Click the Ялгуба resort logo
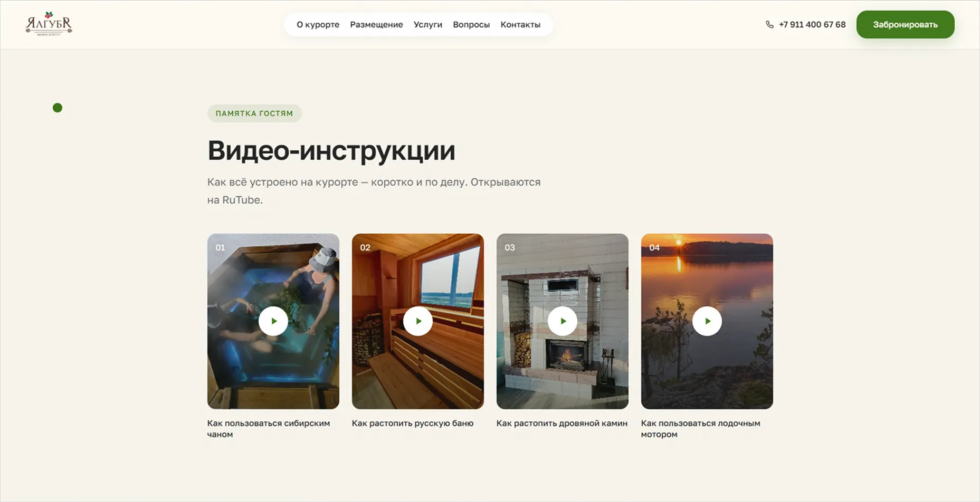Viewport: 980px width, 502px height. point(49,24)
